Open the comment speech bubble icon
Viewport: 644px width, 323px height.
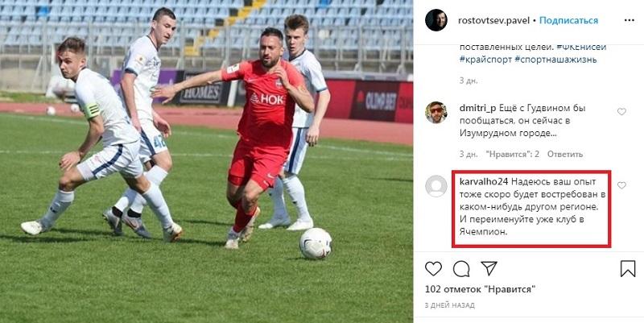click(x=461, y=269)
